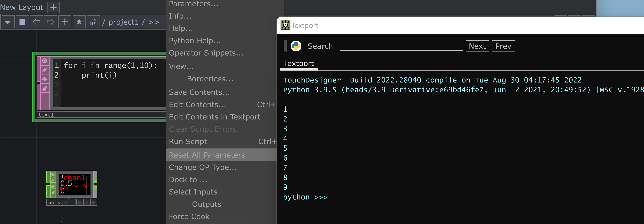Click the add new layout plus icon

(x=53, y=7)
